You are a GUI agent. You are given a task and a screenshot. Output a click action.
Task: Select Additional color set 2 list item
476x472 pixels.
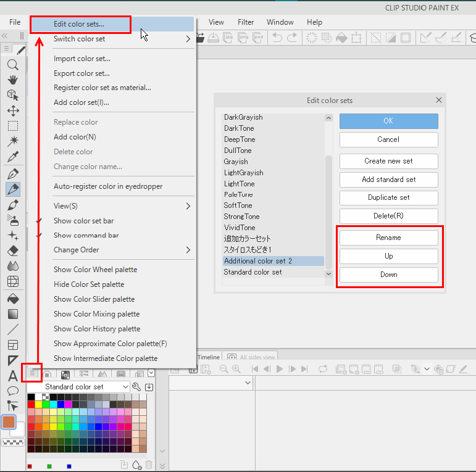click(273, 261)
